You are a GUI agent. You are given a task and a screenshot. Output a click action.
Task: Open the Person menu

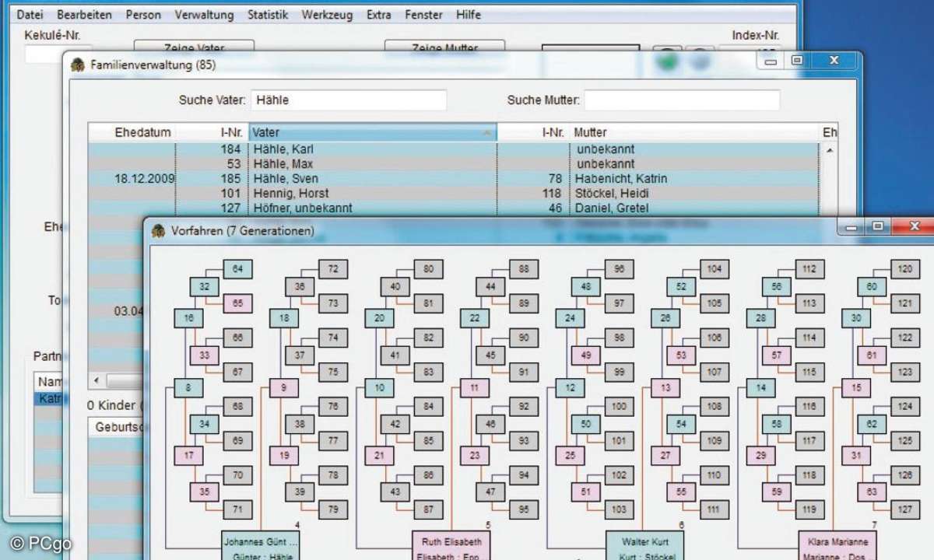(143, 15)
